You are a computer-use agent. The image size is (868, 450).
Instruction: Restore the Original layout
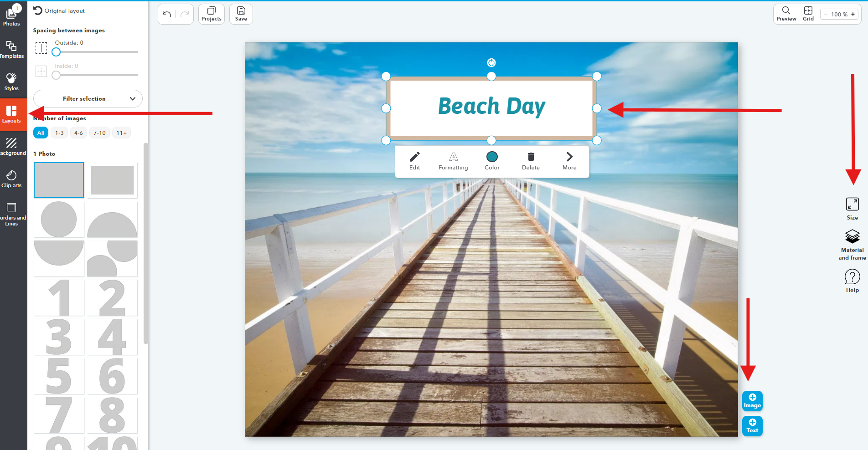pyautogui.click(x=59, y=10)
